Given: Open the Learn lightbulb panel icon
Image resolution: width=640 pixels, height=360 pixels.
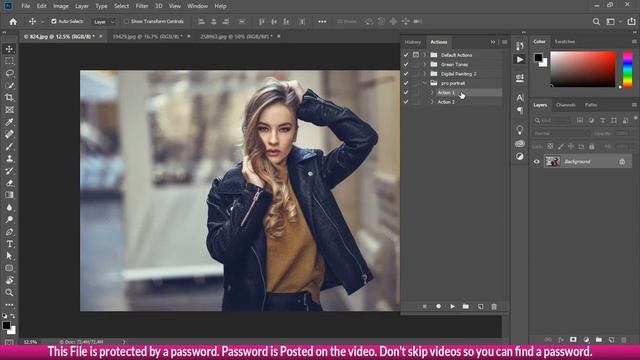Looking at the screenshot, I should point(520,130).
